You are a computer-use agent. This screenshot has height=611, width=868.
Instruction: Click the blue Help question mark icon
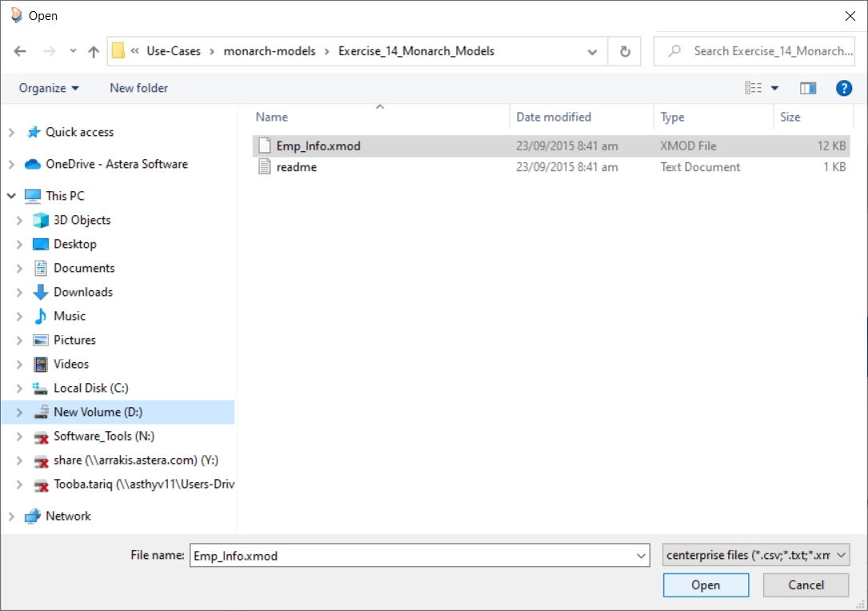click(843, 88)
